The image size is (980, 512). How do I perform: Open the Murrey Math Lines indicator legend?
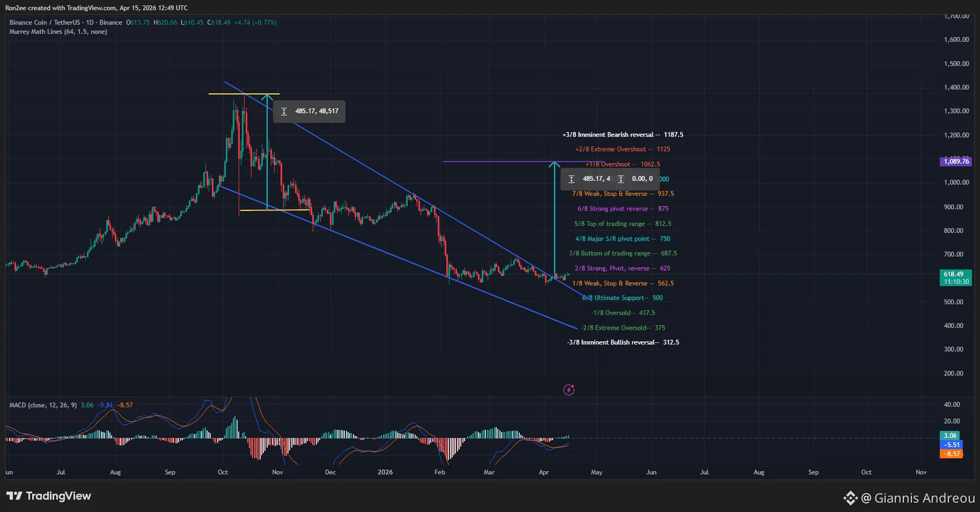pos(58,32)
